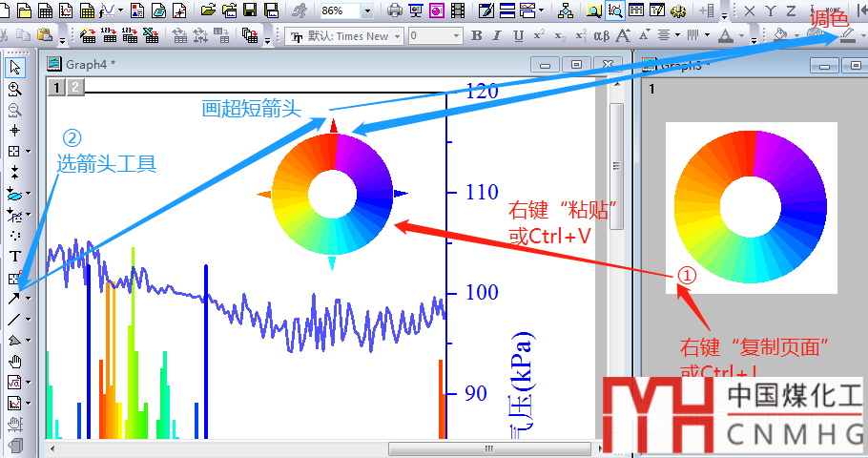This screenshot has height=458, width=868.
Task: Open the zoom percentage dropdown
Action: coord(368,11)
